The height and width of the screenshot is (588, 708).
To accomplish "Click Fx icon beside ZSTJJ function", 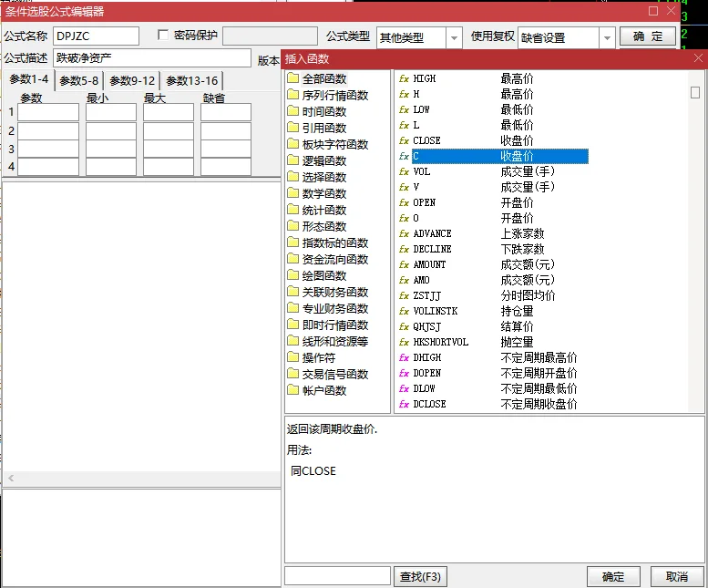I will click(x=405, y=295).
